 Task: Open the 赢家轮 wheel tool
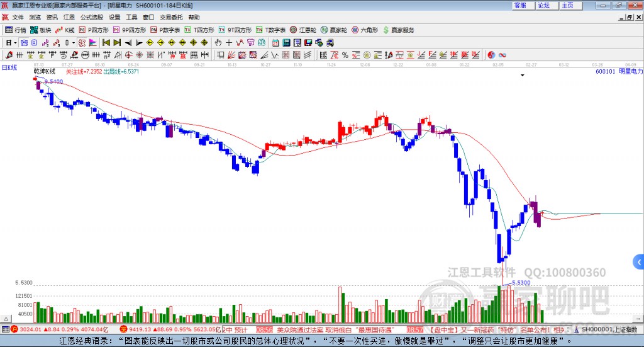(334, 30)
